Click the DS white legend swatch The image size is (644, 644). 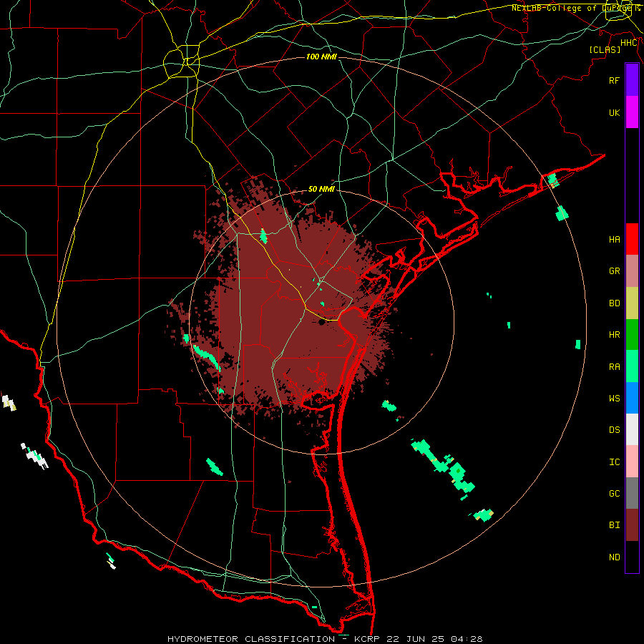[x=632, y=429]
